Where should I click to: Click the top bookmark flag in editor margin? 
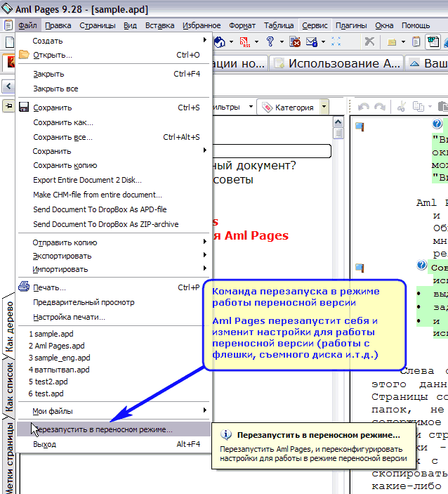tap(360, 127)
